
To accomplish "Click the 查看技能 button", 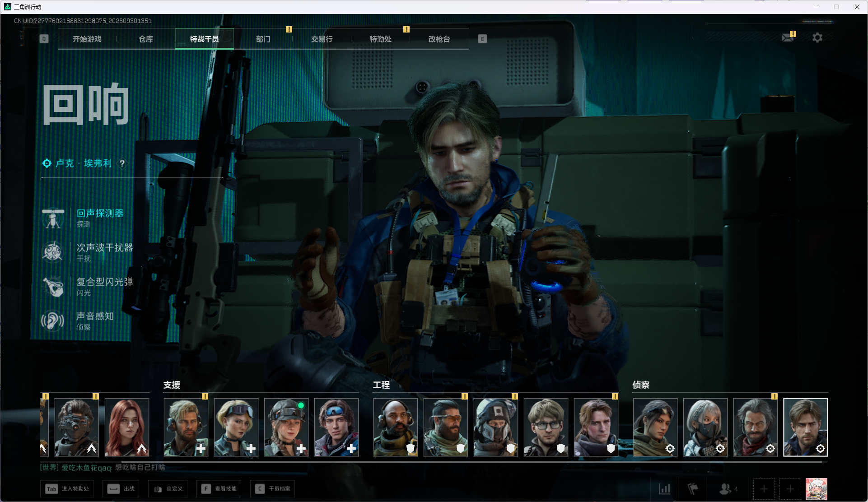I will (x=219, y=489).
